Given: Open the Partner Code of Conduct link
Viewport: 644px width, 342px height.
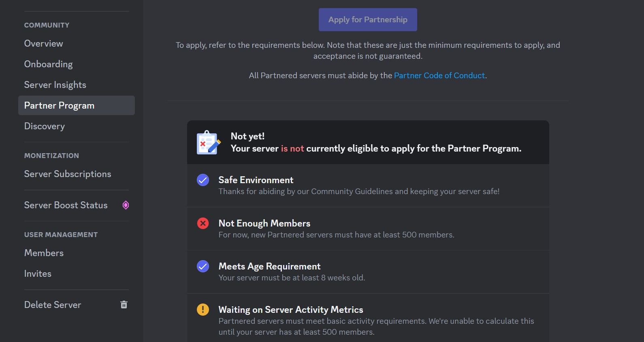Looking at the screenshot, I should coord(439,75).
